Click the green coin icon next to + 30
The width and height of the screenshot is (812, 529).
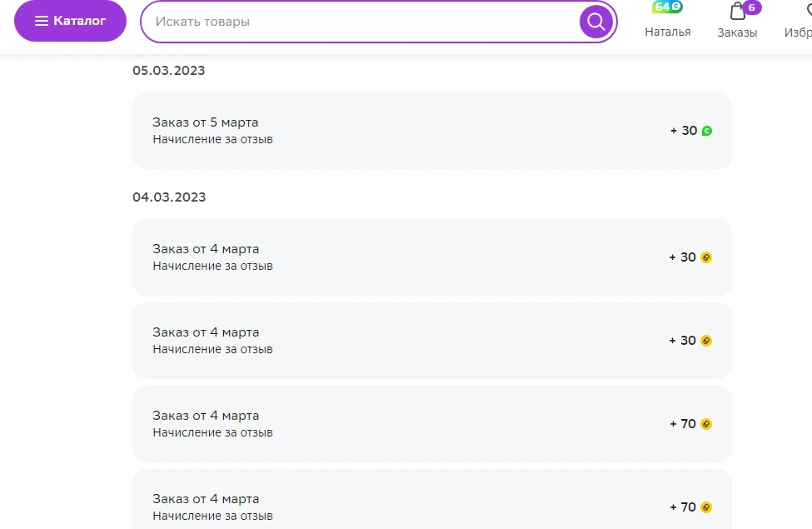pos(707,131)
